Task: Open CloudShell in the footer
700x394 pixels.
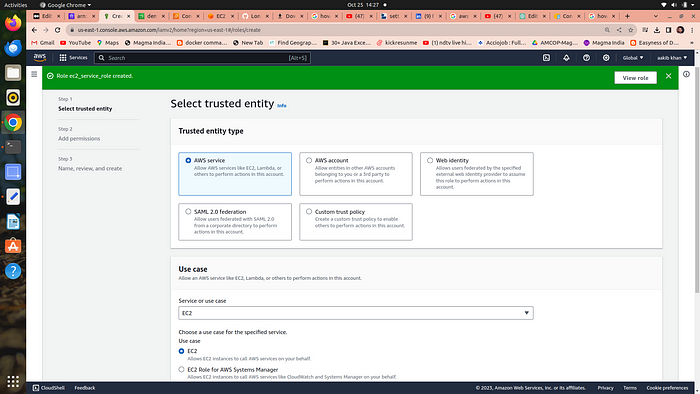Action: 49,388
